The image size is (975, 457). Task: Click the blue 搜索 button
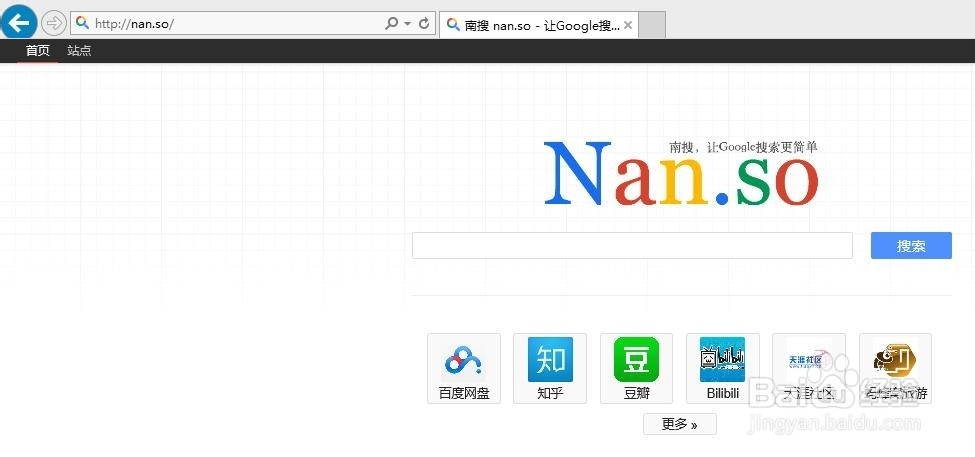pyautogui.click(x=911, y=246)
